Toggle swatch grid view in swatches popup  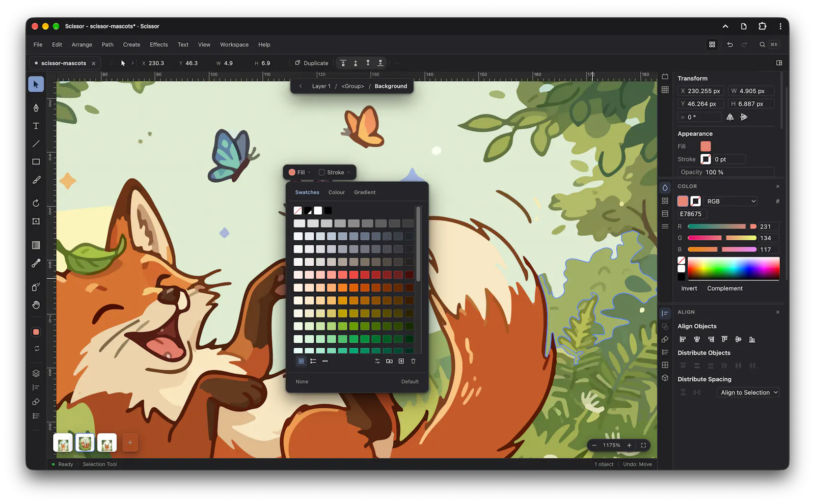click(301, 361)
